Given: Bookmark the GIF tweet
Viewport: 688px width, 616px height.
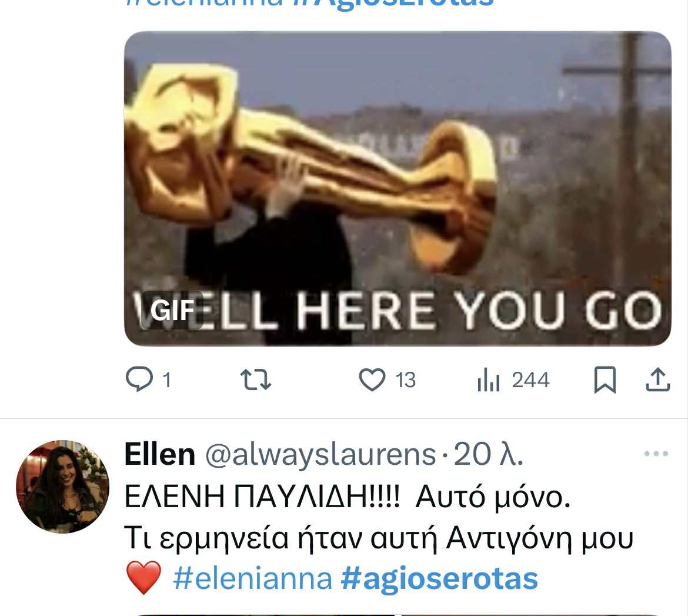Looking at the screenshot, I should pos(605,380).
